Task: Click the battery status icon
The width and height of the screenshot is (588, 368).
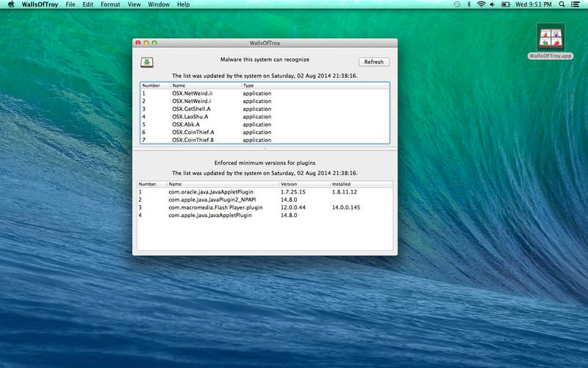Action: click(507, 4)
